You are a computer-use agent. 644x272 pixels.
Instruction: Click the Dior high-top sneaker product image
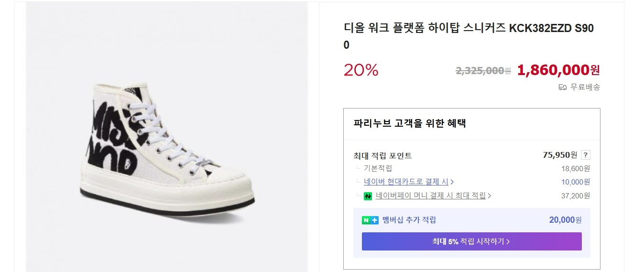pos(167,143)
